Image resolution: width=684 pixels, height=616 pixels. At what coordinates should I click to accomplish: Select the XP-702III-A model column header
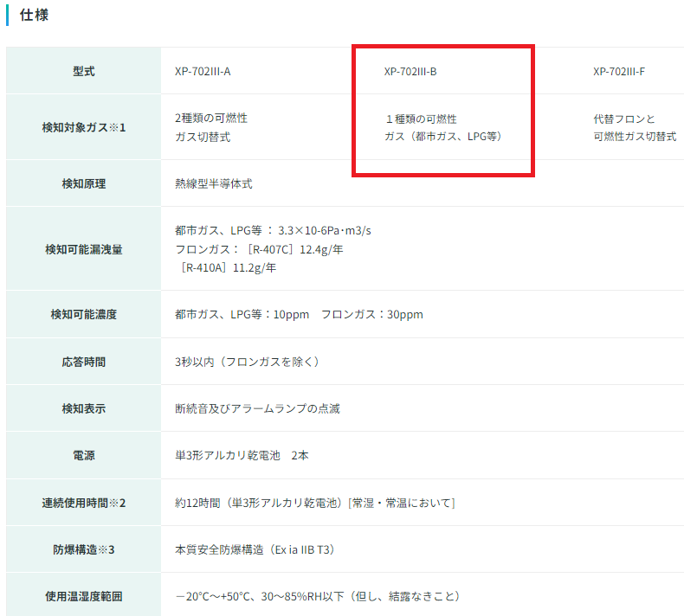[202, 71]
